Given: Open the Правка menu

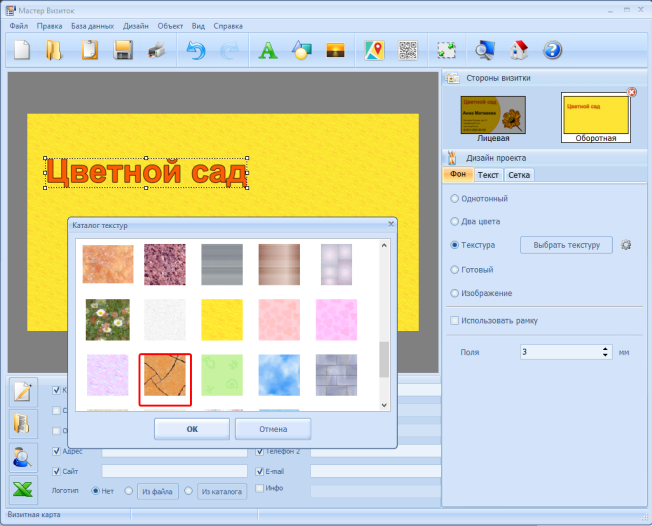Looking at the screenshot, I should (x=49, y=26).
